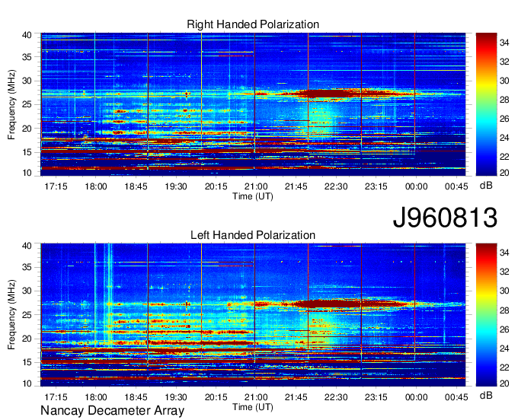The image size is (518, 420).
Task: Click the 22:30 tick under Right Handed plot
Action: [336, 186]
